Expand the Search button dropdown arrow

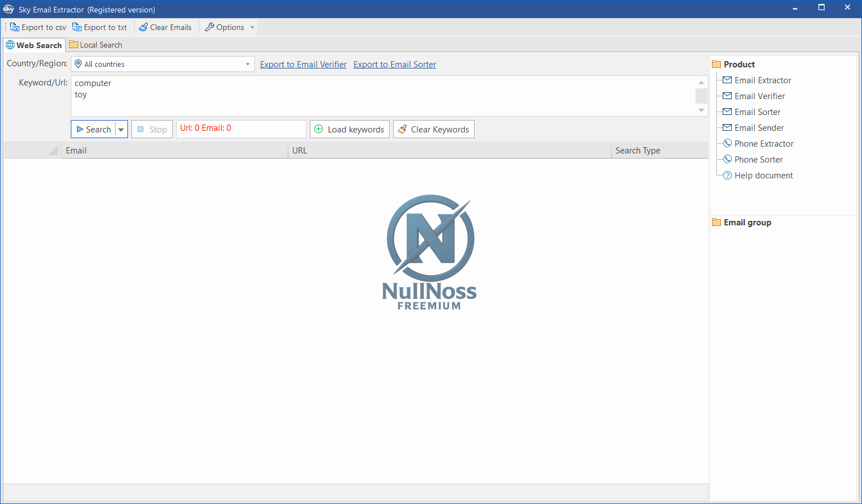point(121,129)
